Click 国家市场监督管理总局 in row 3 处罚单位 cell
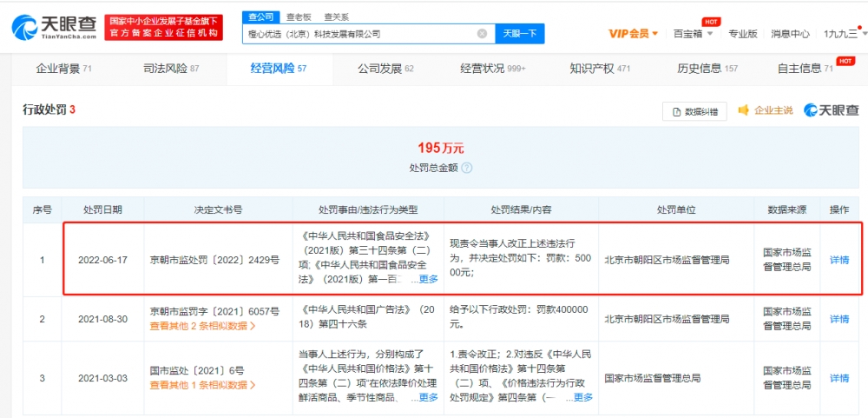 [652, 378]
